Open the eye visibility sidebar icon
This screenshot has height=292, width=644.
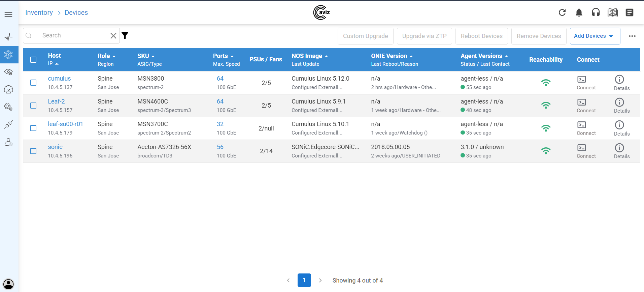point(9,72)
